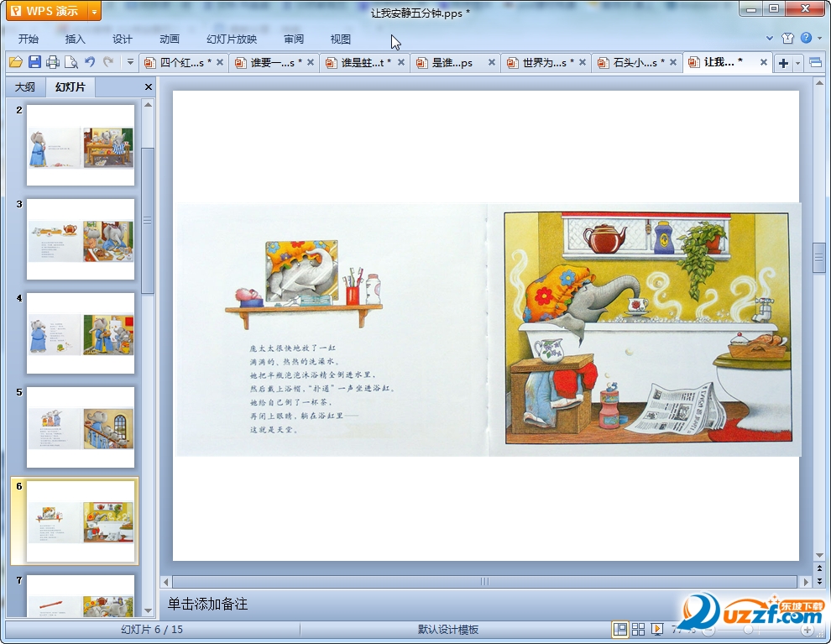Click the print icon
The width and height of the screenshot is (831, 644).
tap(53, 62)
